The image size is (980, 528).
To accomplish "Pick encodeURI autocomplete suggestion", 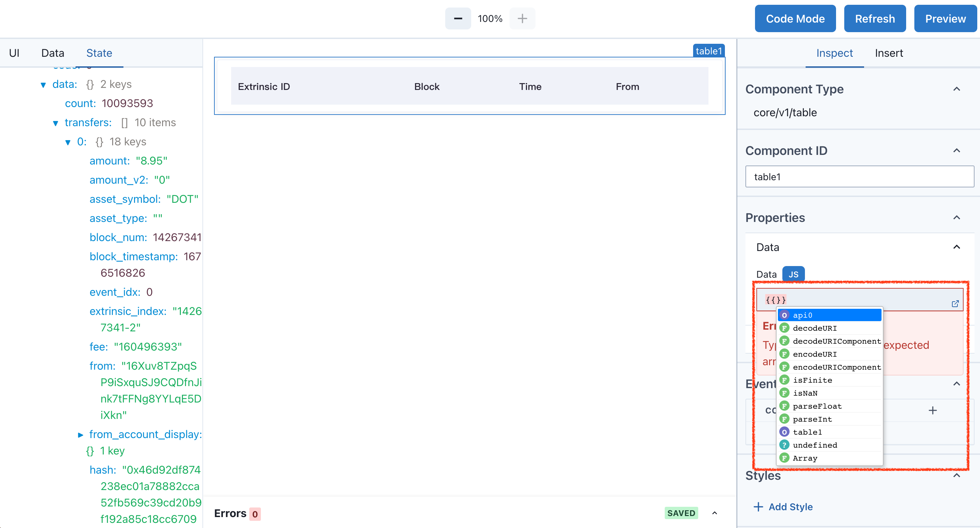I will point(829,354).
